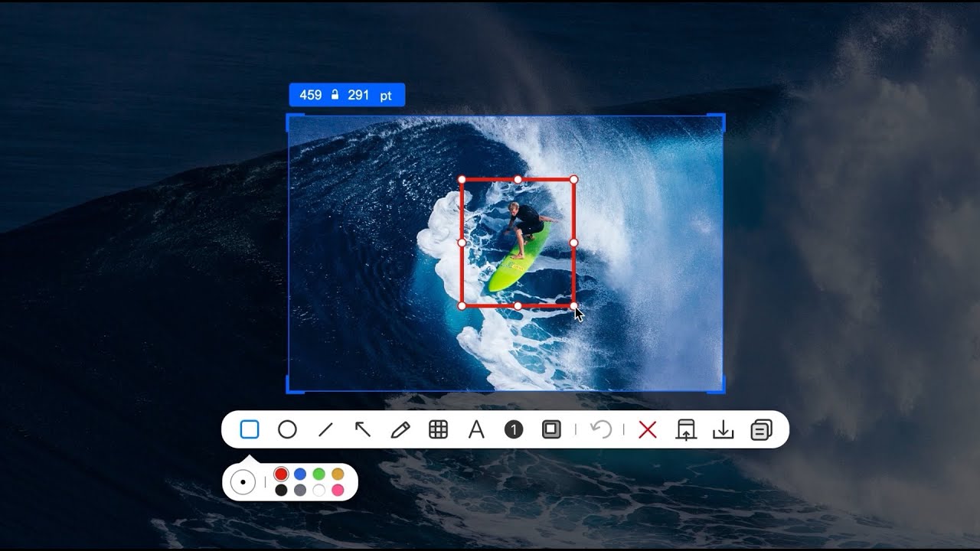Click the red rectangle's left-middle handle
This screenshot has width=980, height=551.
click(x=462, y=243)
